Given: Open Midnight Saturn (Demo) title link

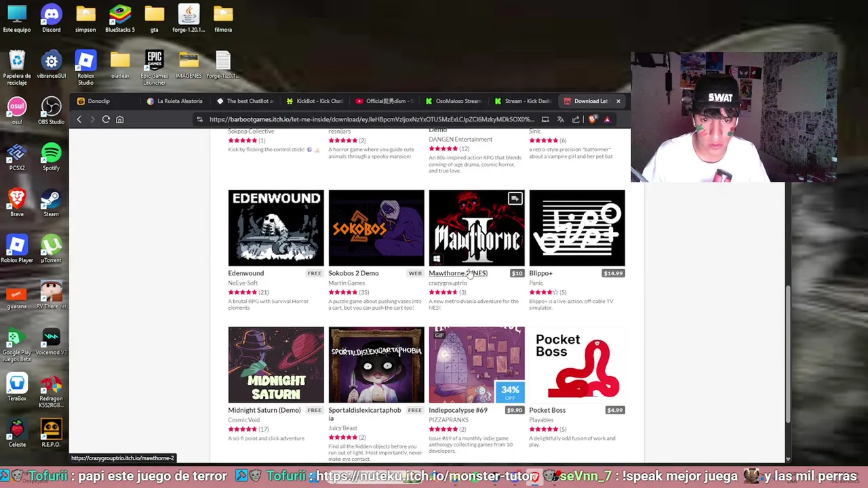Looking at the screenshot, I should pyautogui.click(x=264, y=410).
